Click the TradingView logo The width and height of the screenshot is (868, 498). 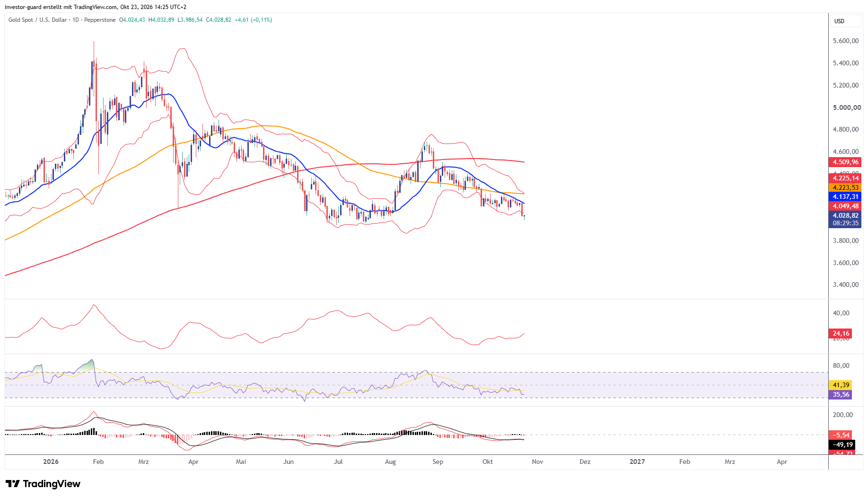tap(43, 484)
